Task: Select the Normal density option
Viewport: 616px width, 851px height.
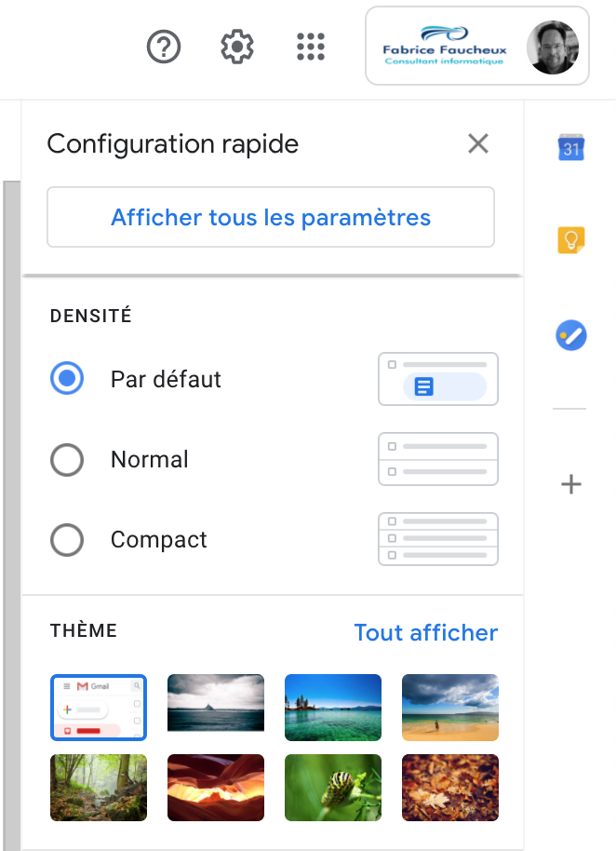Action: 67,460
